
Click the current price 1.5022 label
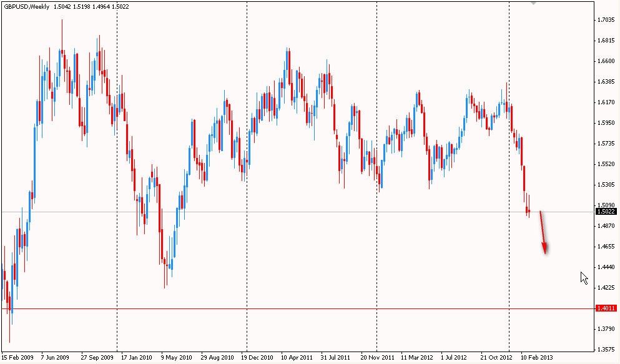(606, 212)
